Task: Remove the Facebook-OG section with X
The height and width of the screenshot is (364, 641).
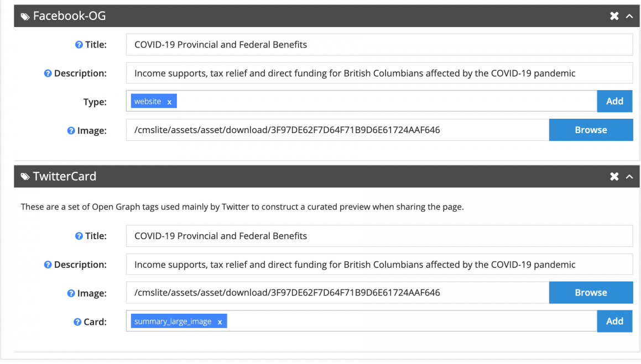Action: coord(614,16)
